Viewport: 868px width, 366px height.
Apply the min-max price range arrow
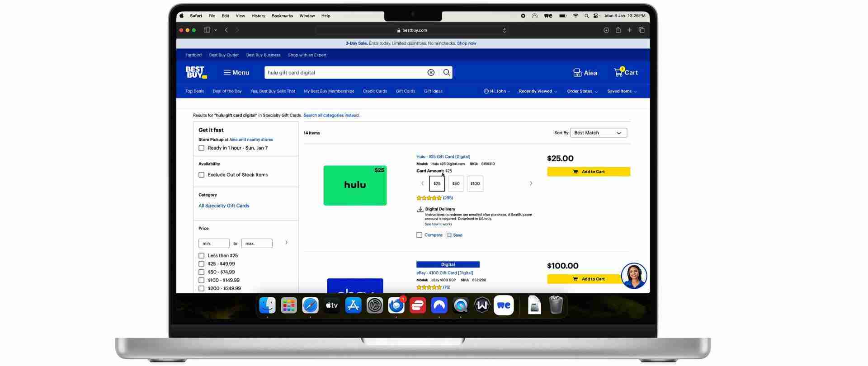click(x=286, y=243)
